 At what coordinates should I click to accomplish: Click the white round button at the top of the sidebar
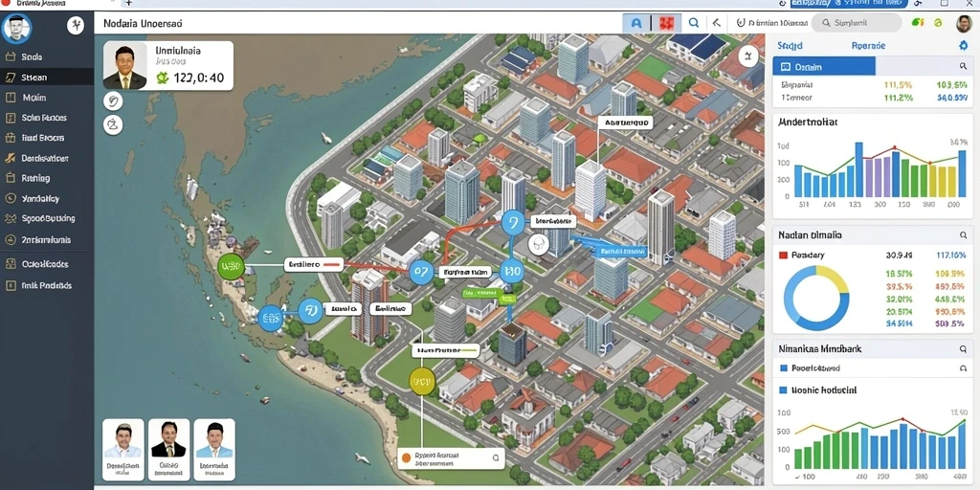(x=76, y=25)
